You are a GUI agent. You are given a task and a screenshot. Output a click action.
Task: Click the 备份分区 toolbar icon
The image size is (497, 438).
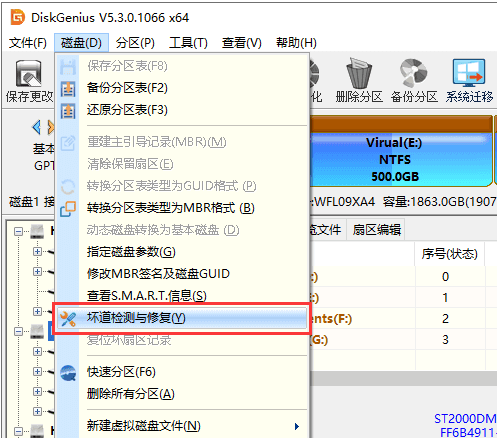pos(414,74)
